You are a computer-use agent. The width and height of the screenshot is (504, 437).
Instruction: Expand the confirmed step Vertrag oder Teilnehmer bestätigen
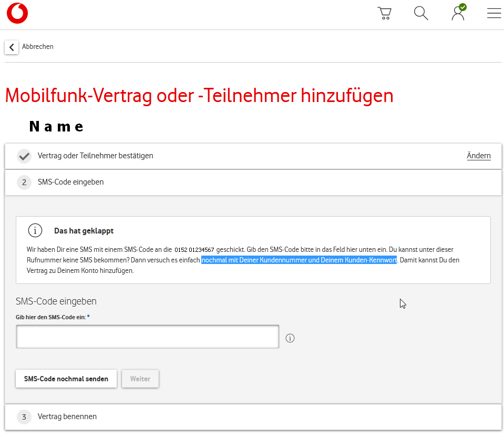point(95,156)
